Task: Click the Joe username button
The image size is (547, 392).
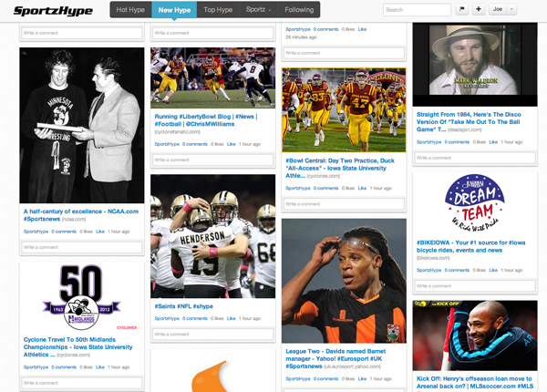Action: pyautogui.click(x=498, y=9)
